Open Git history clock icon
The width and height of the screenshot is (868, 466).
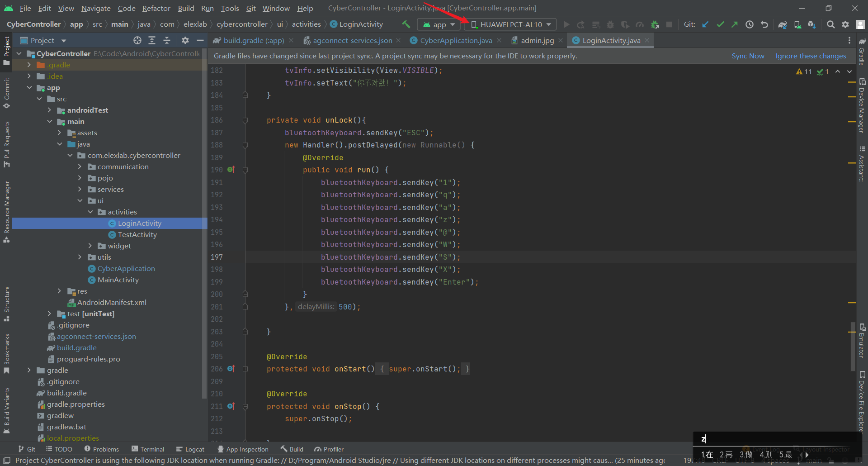coord(750,24)
